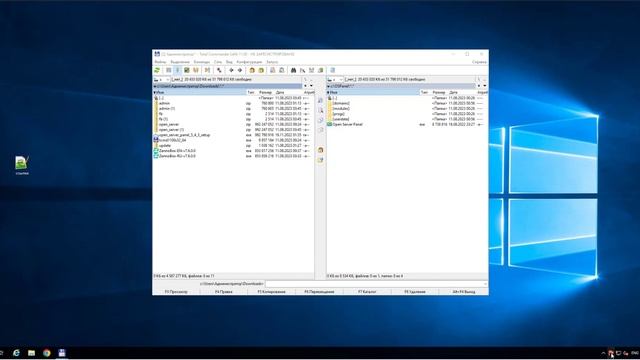Click the bottom icon in vertical button bar
The image size is (640, 360).
click(320, 160)
